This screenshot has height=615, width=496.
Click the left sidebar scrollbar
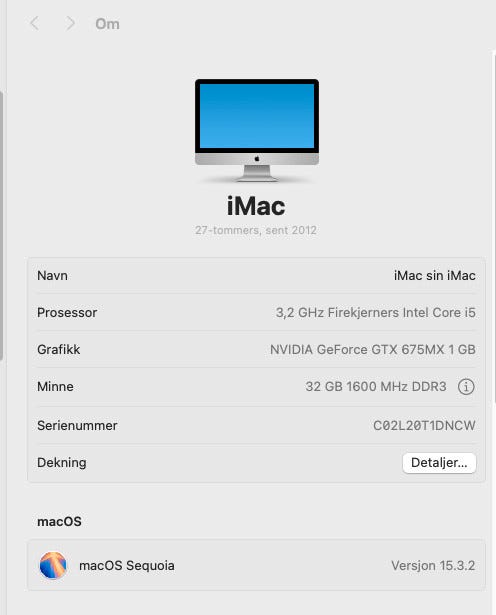[2, 226]
